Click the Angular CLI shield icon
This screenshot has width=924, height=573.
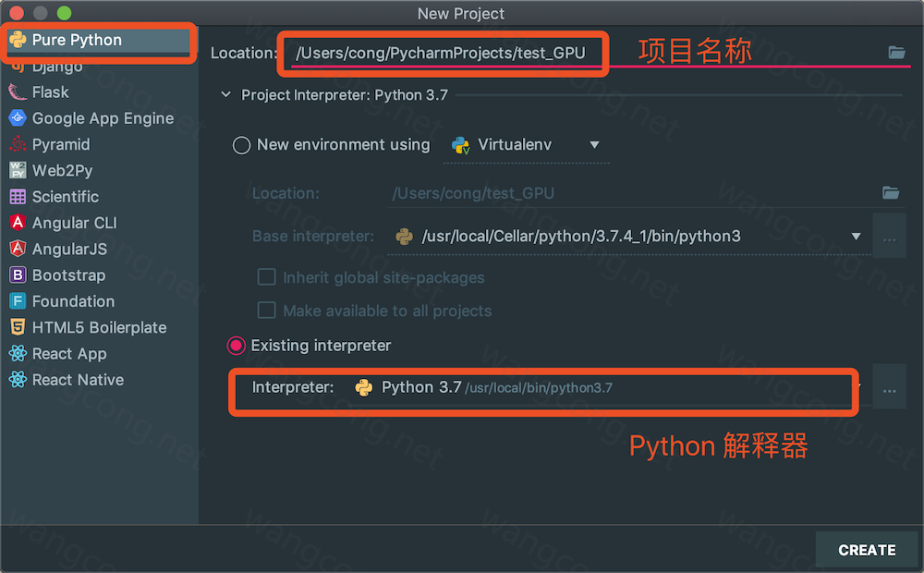18,222
